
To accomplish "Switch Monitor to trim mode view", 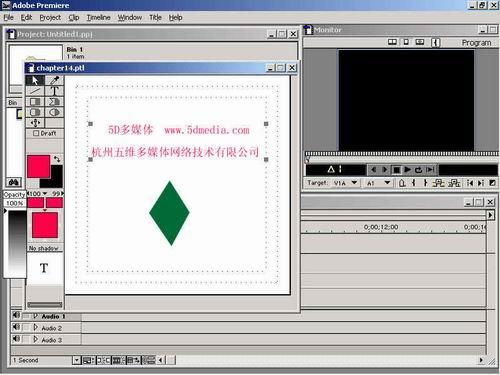I will [420, 42].
